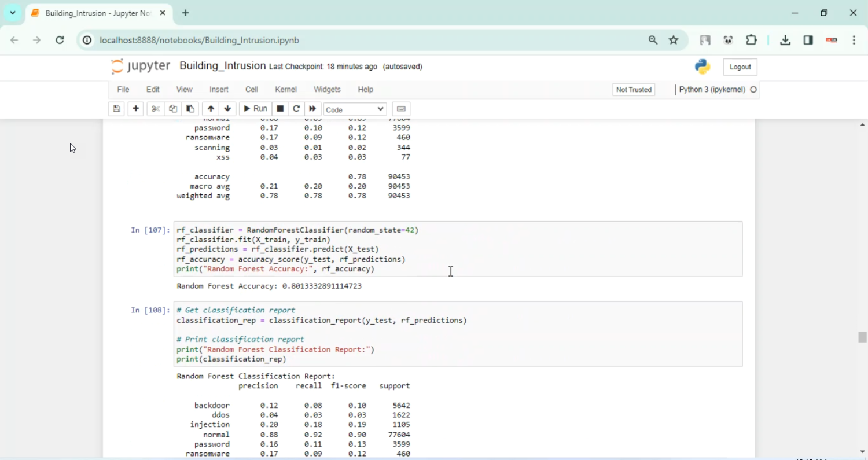Screen dimensions: 868x460
Task: Cut selected cells with the scissors icon
Action: (x=155, y=109)
